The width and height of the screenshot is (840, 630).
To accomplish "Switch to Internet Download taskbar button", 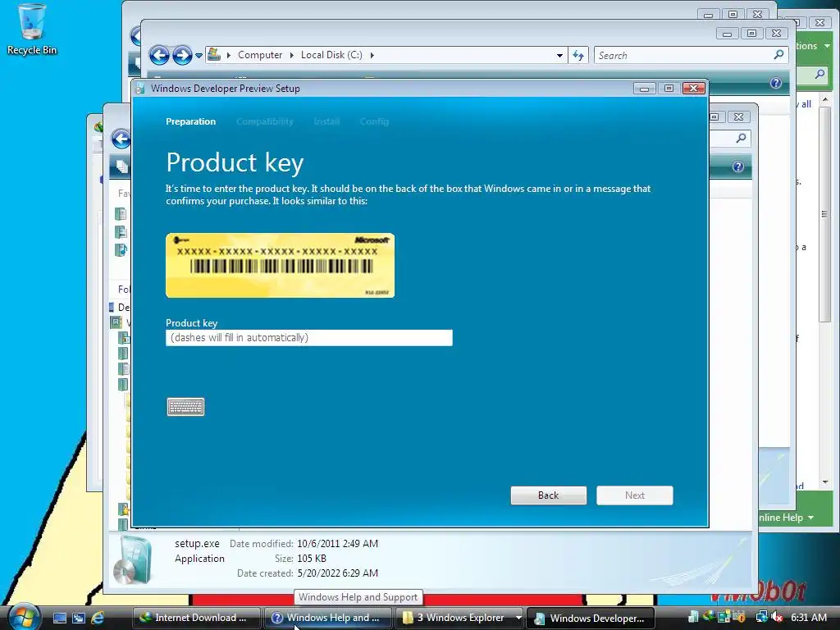I will pos(196,618).
